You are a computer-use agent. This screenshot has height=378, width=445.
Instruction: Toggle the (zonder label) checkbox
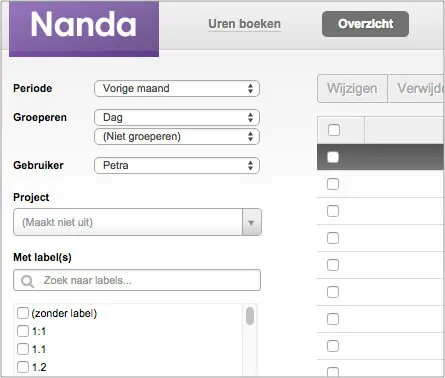pos(23,313)
